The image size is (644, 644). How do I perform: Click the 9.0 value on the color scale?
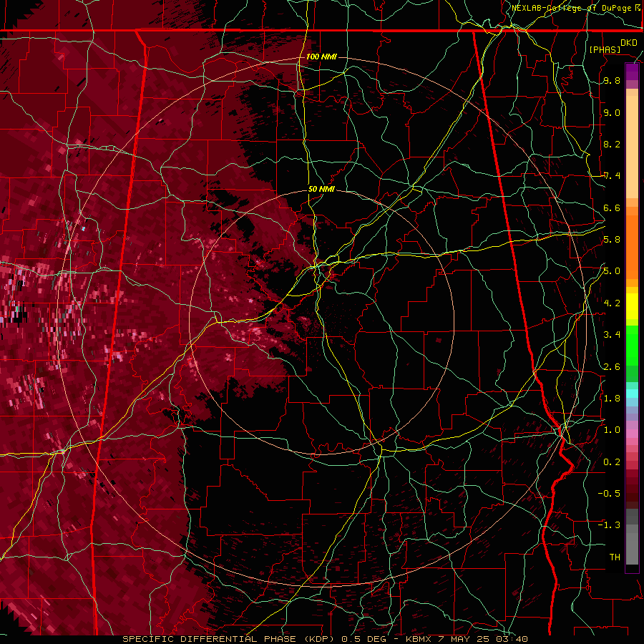coord(612,112)
